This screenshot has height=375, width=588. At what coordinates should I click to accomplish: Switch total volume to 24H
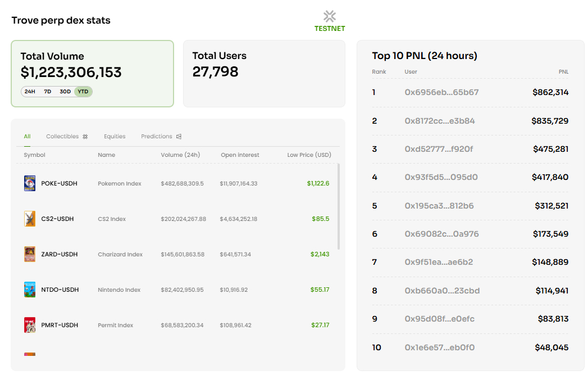(30, 92)
